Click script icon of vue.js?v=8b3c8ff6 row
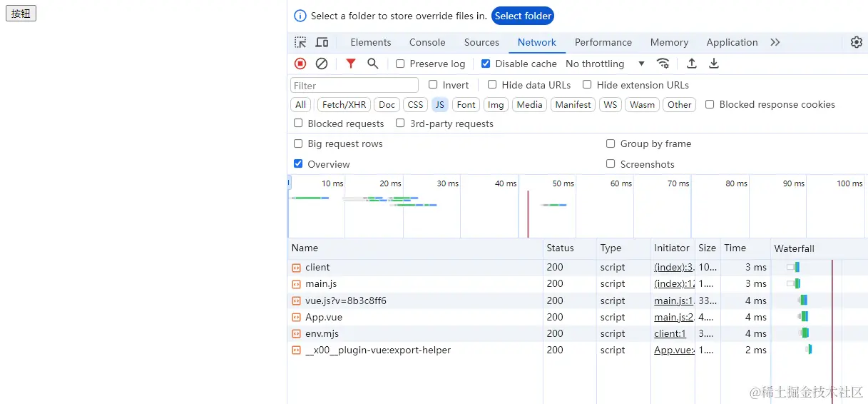This screenshot has height=404, width=868. click(296, 301)
